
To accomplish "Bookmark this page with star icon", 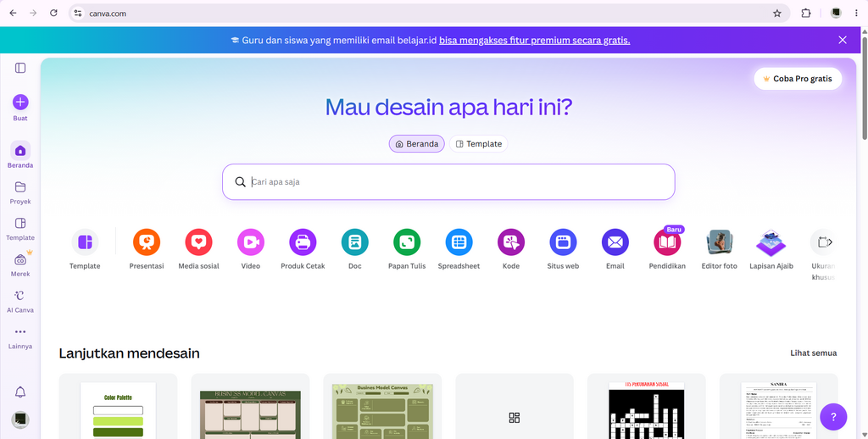I will 777,14.
